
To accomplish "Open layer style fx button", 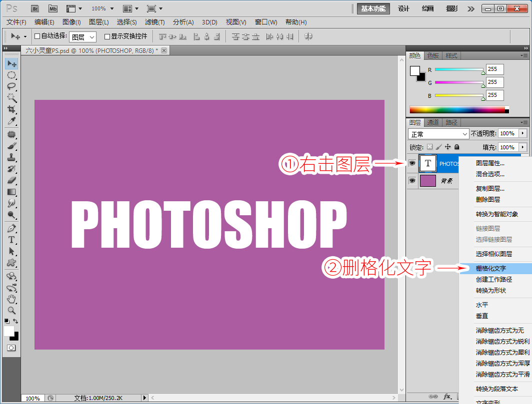I will tap(447, 396).
